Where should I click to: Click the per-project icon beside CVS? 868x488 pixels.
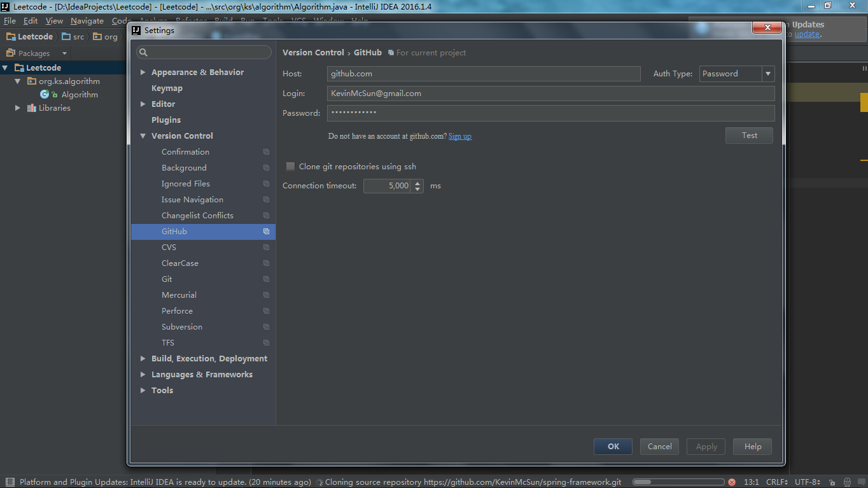pyautogui.click(x=267, y=247)
